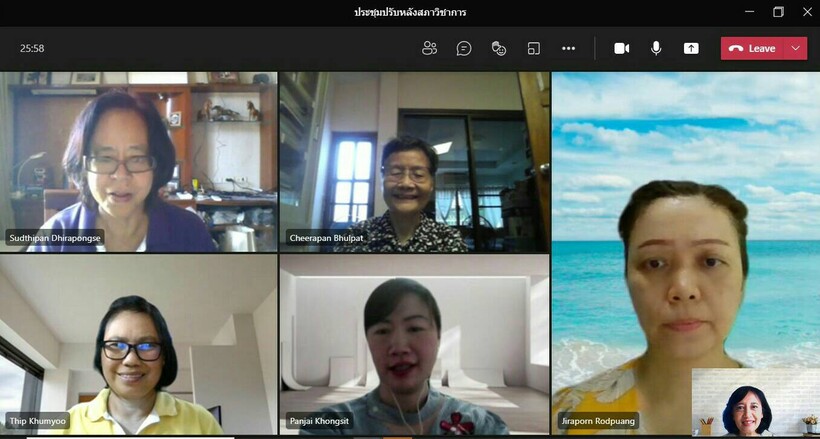Minimize the Teams meeting window

pyautogui.click(x=749, y=12)
